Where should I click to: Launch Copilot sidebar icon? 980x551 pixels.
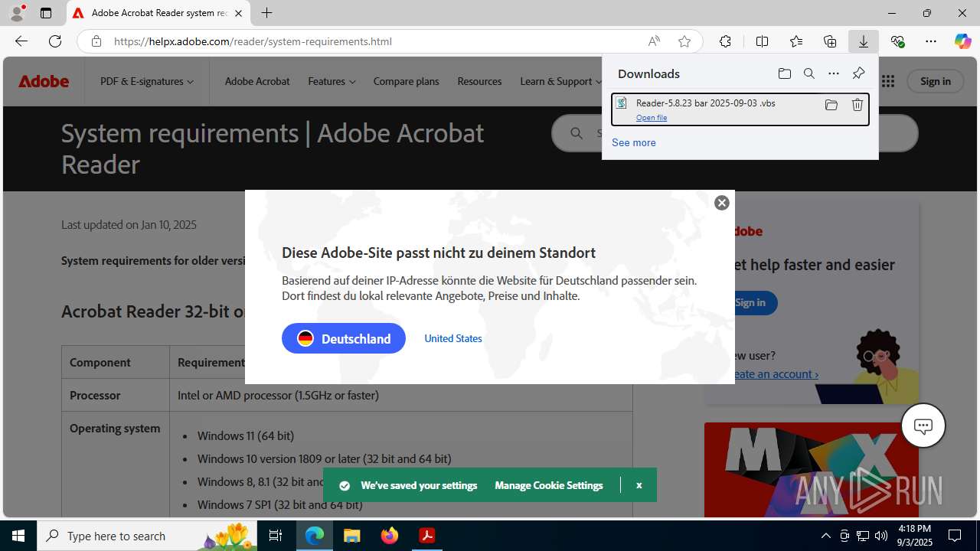tap(962, 41)
